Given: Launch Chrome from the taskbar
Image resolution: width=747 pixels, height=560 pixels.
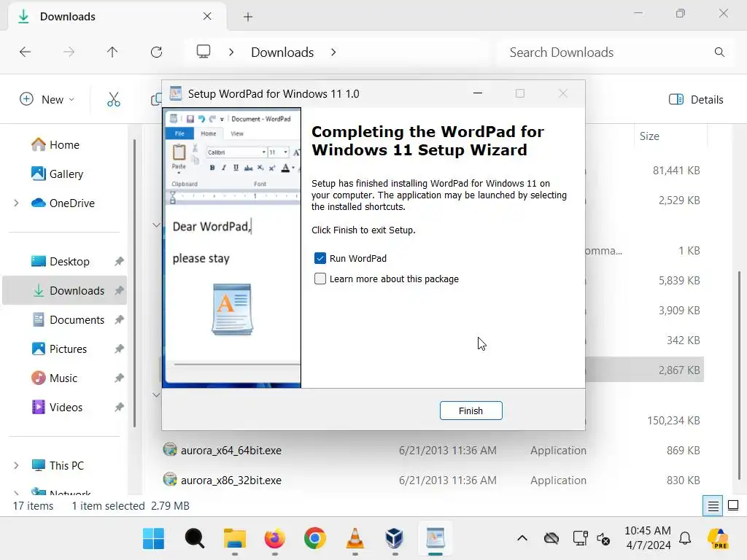Looking at the screenshot, I should tap(315, 539).
